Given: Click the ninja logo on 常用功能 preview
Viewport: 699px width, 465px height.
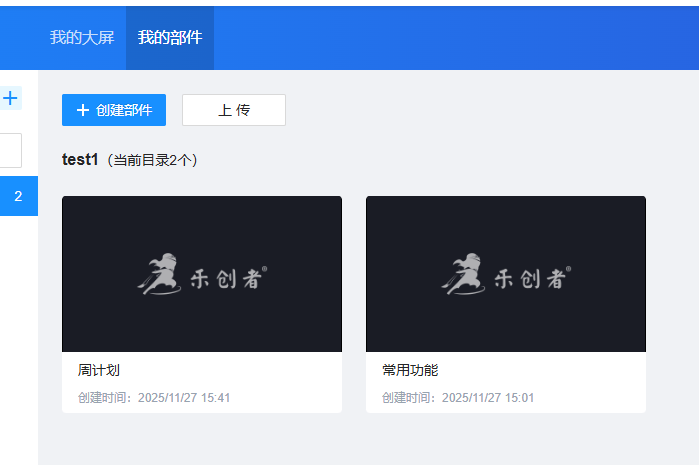Looking at the screenshot, I should pos(460,277).
